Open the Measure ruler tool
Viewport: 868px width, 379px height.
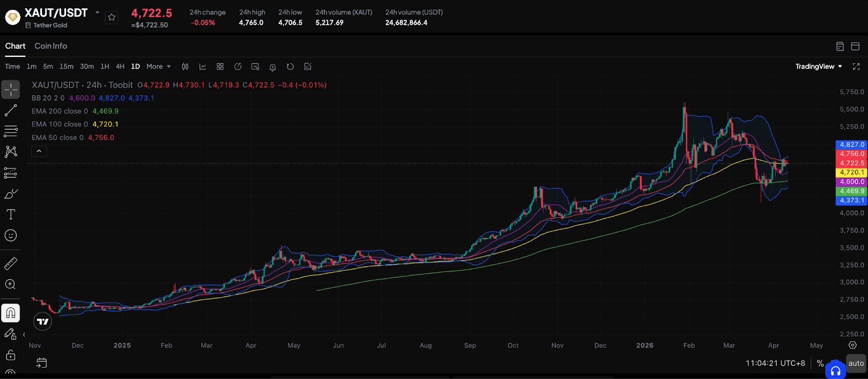pos(11,263)
